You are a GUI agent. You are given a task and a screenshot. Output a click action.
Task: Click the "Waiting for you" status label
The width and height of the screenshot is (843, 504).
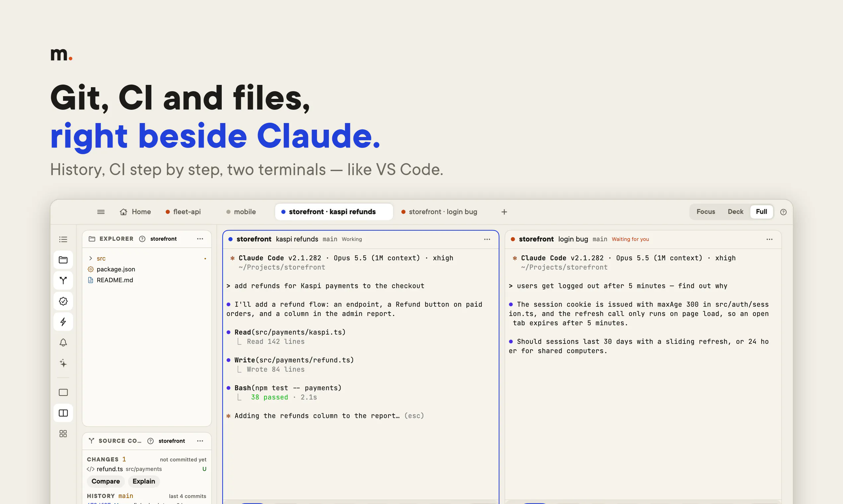click(x=630, y=239)
